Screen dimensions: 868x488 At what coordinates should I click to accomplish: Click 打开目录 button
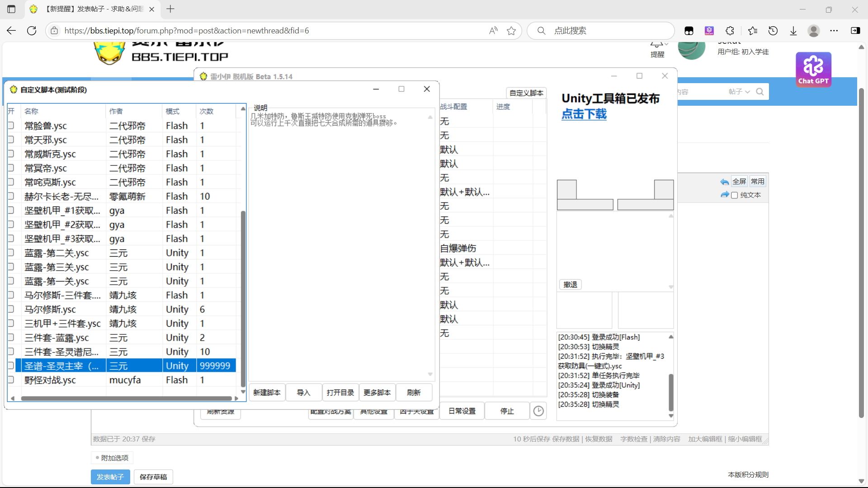[x=340, y=393]
